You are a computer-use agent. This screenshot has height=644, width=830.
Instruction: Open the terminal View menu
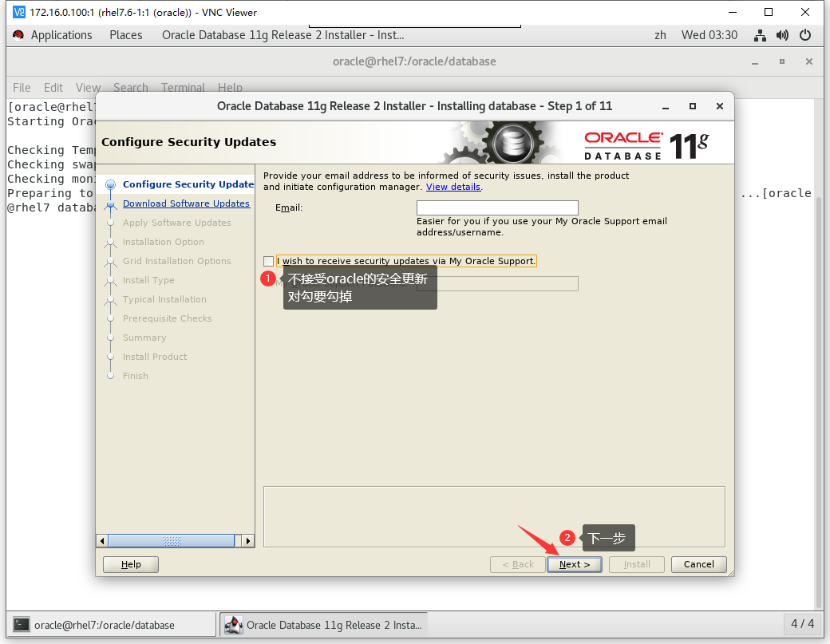coord(88,87)
